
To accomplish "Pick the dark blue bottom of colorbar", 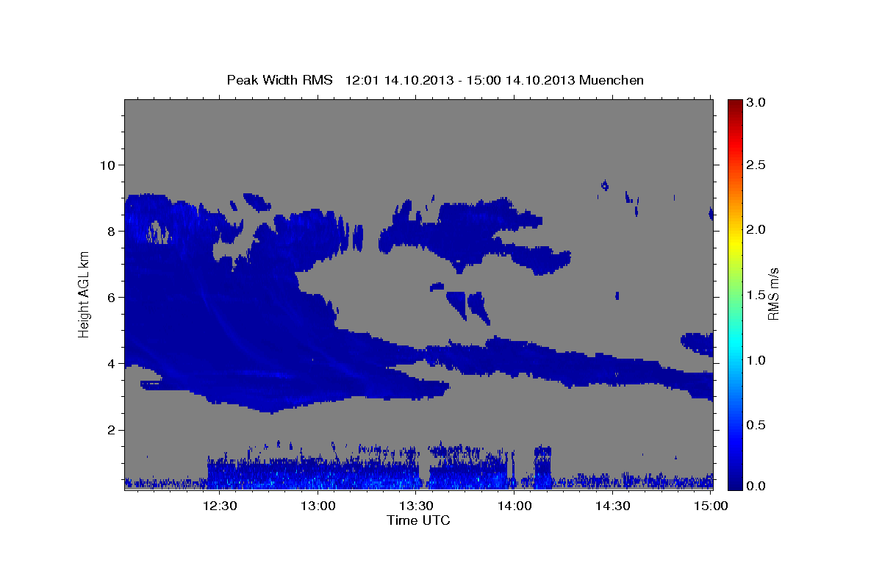I will click(x=735, y=481).
